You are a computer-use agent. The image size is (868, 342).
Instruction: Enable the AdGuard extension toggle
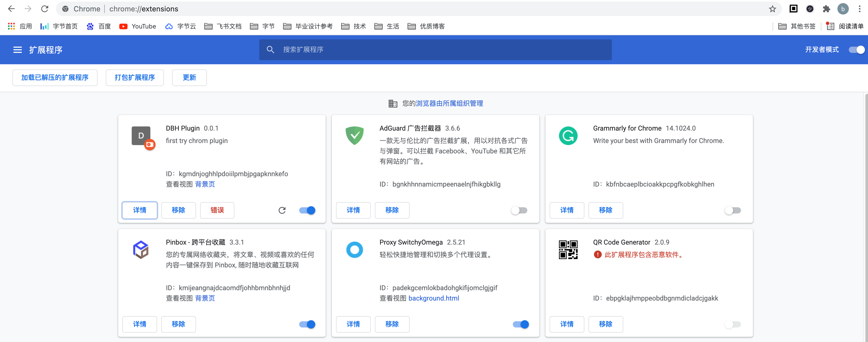click(519, 210)
